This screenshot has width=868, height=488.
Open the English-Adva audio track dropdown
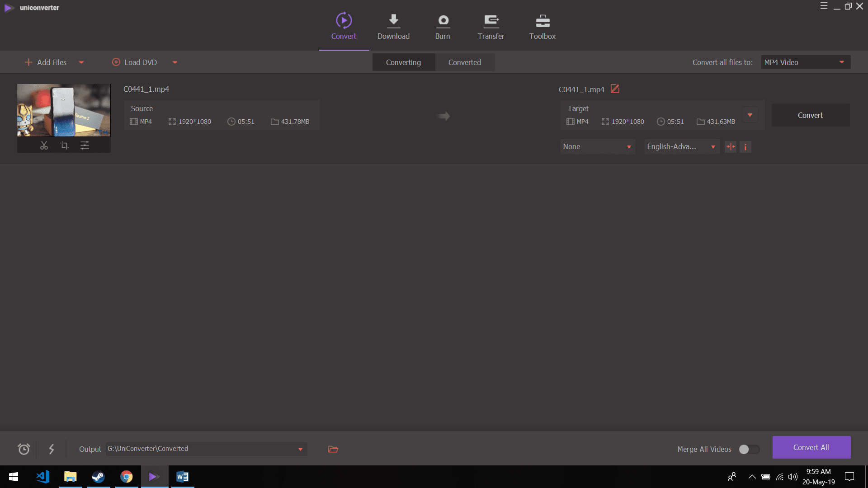coord(681,147)
